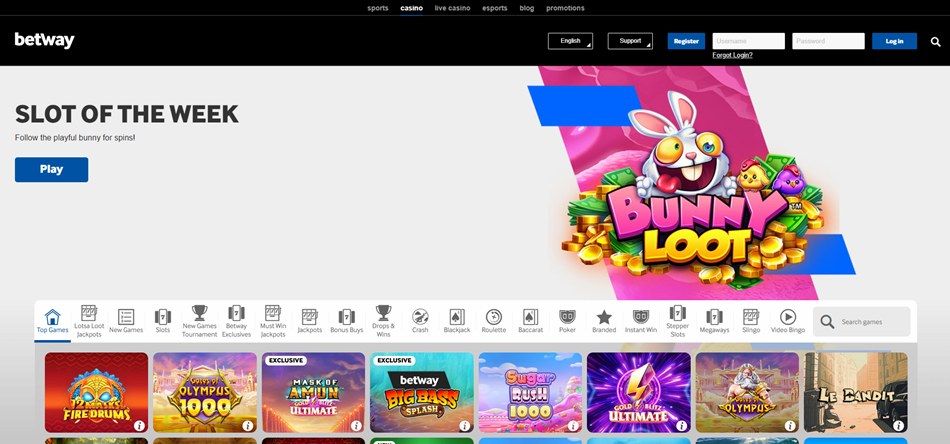Open New Games Tournament trophy category
Viewport: 950px width, 444px height.
pyautogui.click(x=199, y=321)
